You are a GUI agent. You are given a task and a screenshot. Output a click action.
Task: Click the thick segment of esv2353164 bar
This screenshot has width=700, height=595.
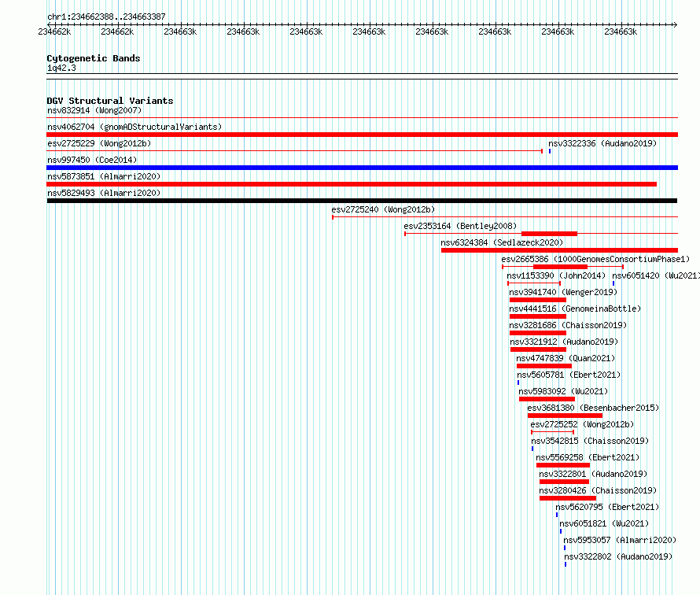(550, 234)
